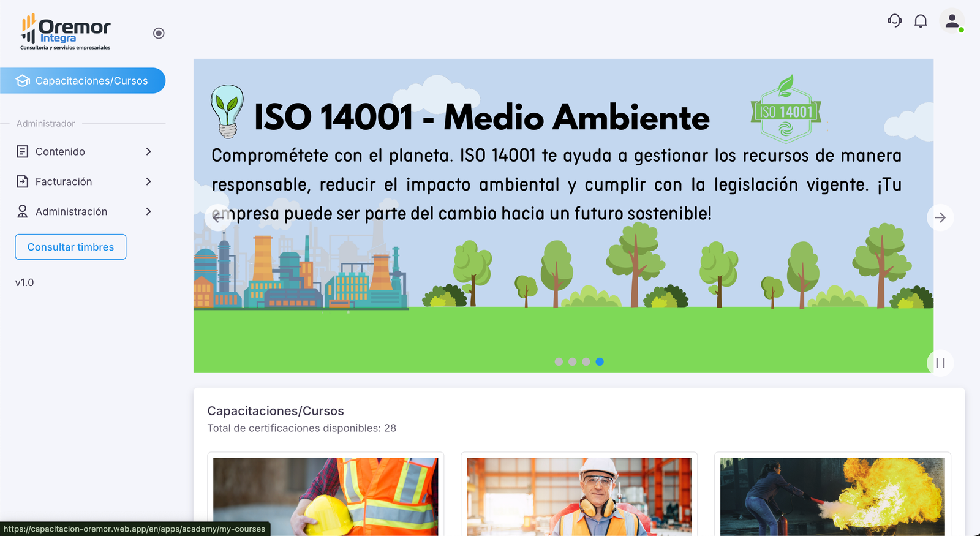Viewport: 980px width, 536px height.
Task: Open the support headset icon
Action: point(895,21)
